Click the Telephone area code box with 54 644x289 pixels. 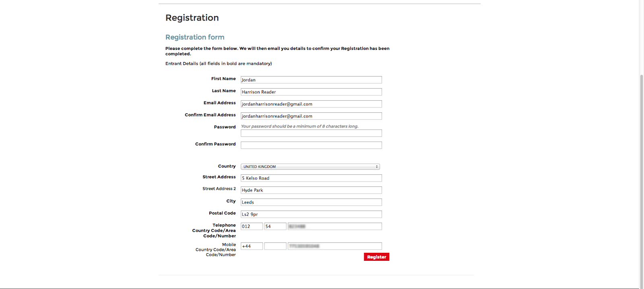click(x=275, y=226)
